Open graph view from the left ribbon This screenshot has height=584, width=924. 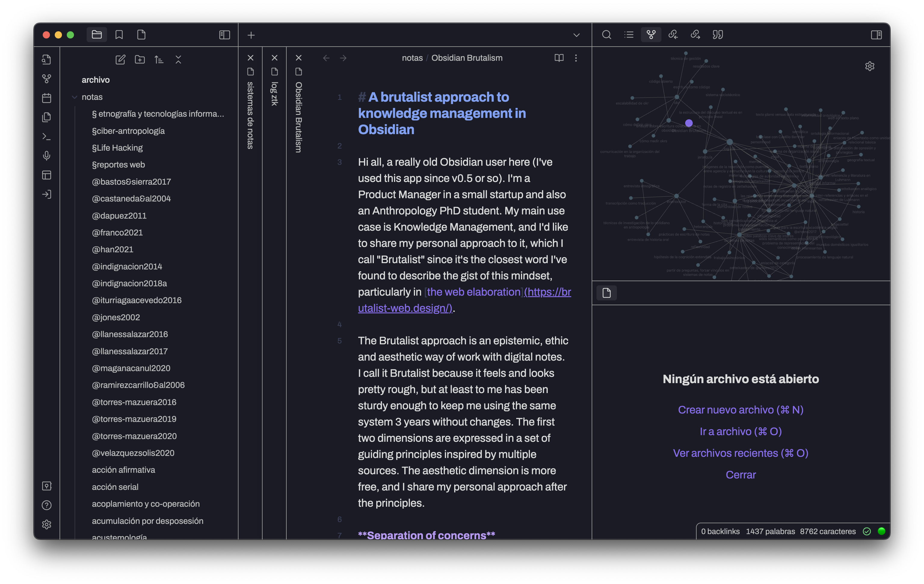(x=46, y=79)
